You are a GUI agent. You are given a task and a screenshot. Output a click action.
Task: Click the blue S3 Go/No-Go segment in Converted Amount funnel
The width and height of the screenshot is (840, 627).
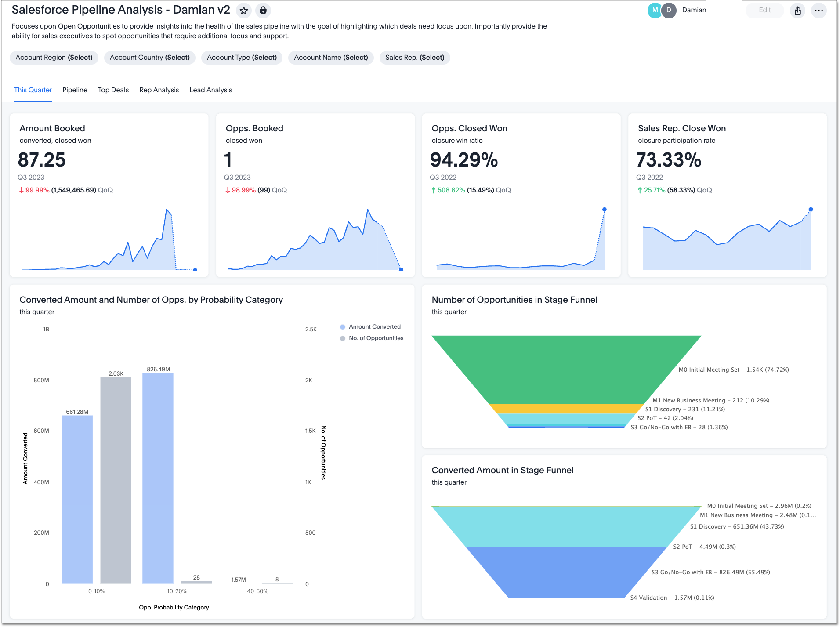[566, 572]
